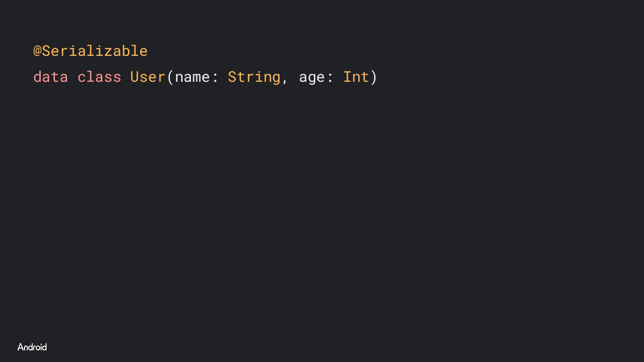Viewport: 644px width, 362px height.
Task: Click the letter 'z' in Serializable
Action: [108, 51]
